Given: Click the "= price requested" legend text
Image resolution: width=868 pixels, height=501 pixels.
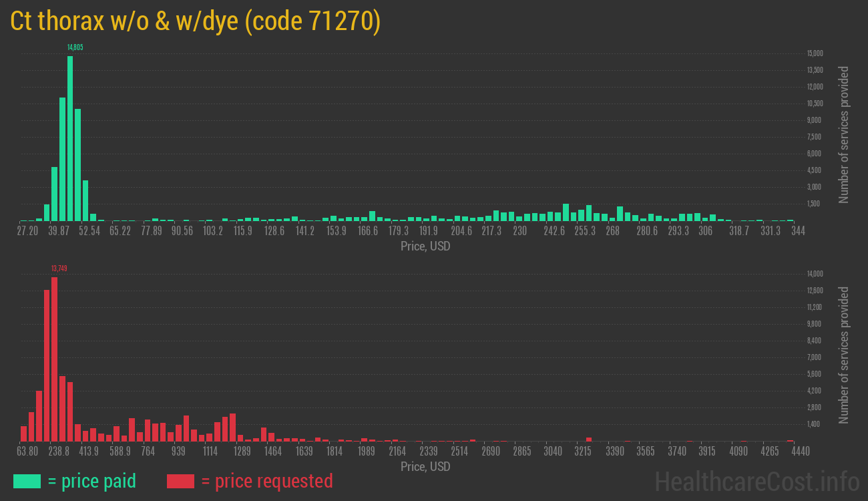Looking at the screenshot, I should tap(266, 481).
